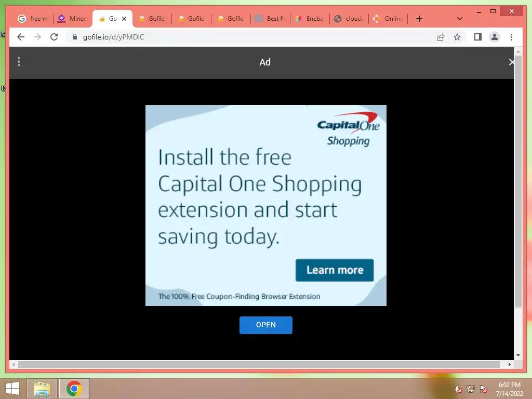The width and height of the screenshot is (532, 399).
Task: Click the ad headline 'Install the free'
Action: point(224,157)
